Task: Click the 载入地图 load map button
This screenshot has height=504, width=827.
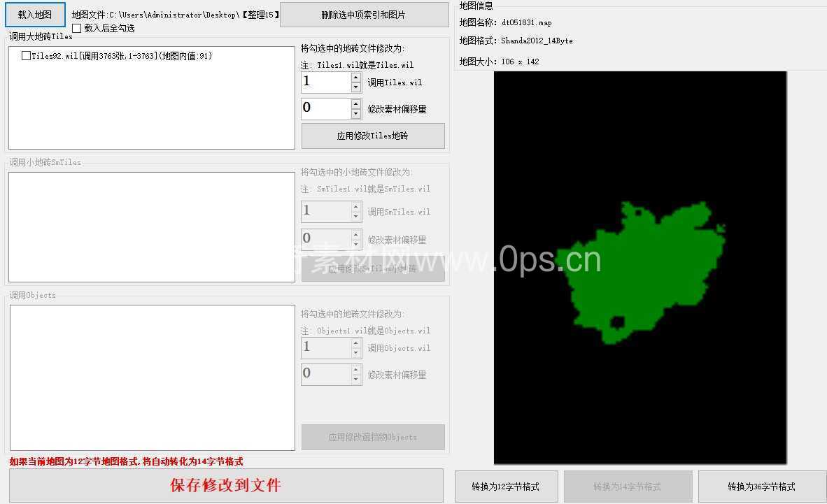Action: (35, 14)
